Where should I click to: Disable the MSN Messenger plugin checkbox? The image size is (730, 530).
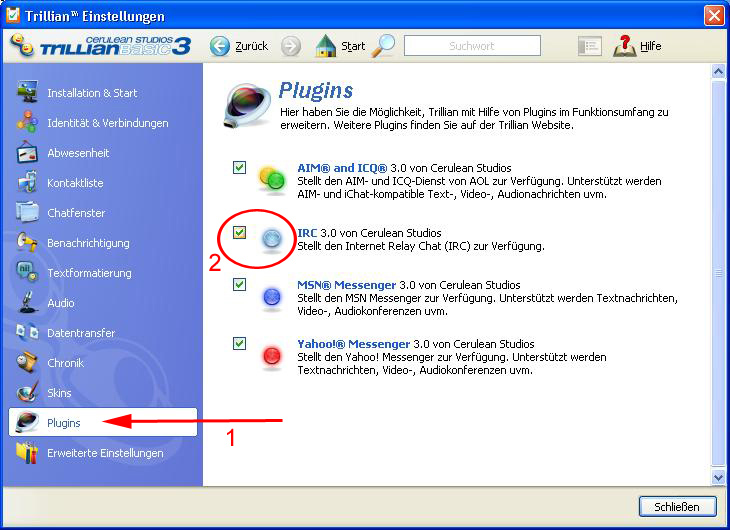pyautogui.click(x=239, y=284)
